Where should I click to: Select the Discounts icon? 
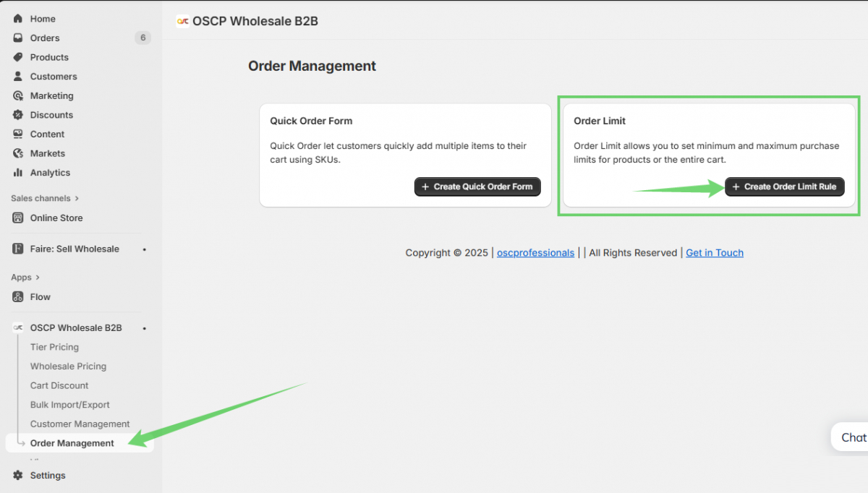[x=18, y=114]
